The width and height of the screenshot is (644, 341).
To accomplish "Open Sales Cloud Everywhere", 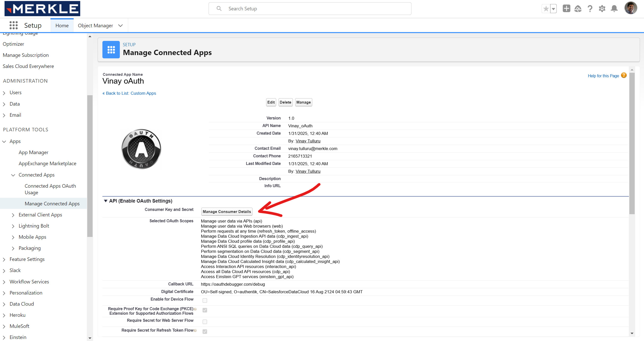I will 28,66.
